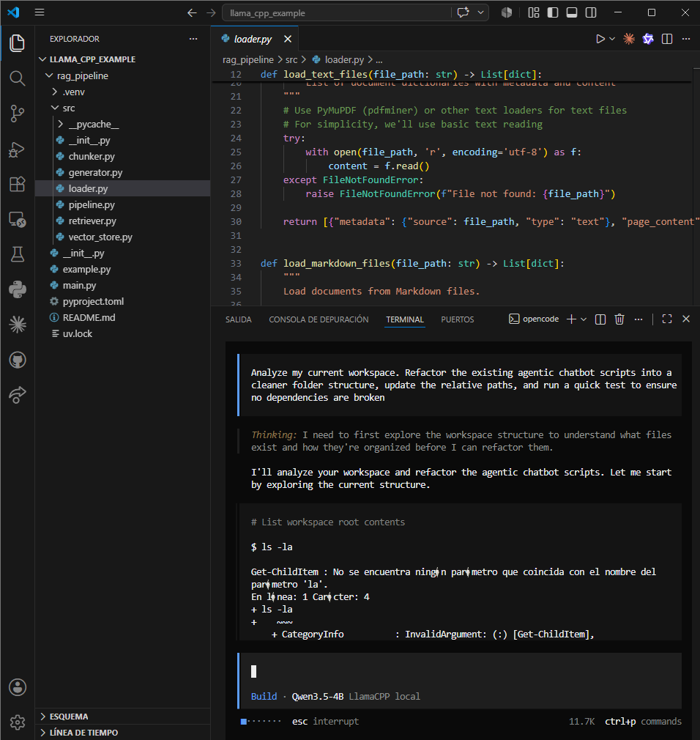Open Source Control view in activity bar
This screenshot has height=740, width=700.
point(18,114)
